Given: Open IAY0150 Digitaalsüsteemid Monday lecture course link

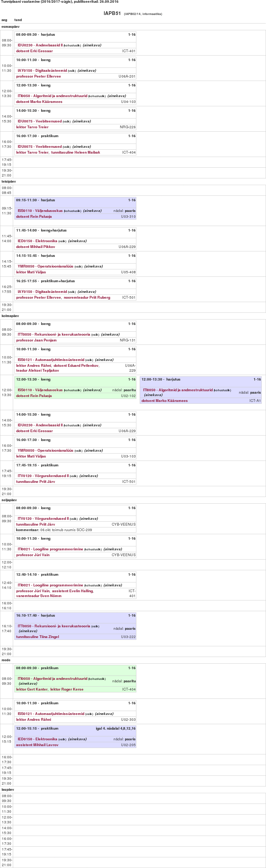Looking at the screenshot, I should (x=42, y=71).
